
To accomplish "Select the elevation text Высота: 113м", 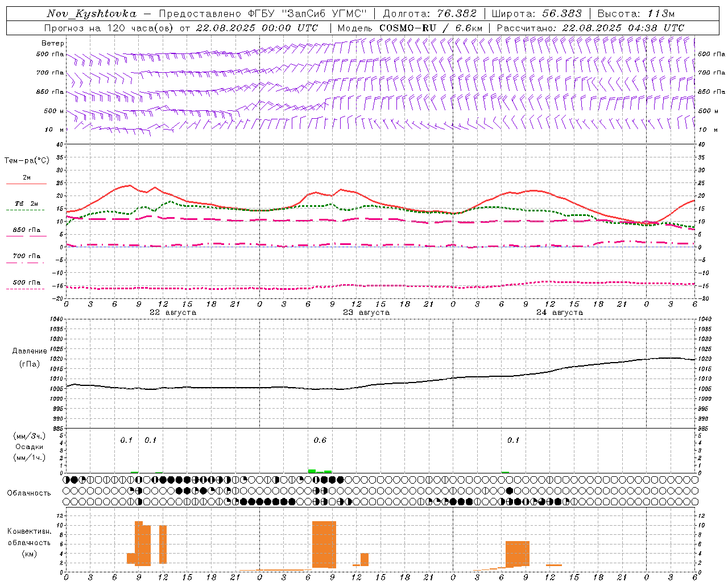I will [x=636, y=14].
